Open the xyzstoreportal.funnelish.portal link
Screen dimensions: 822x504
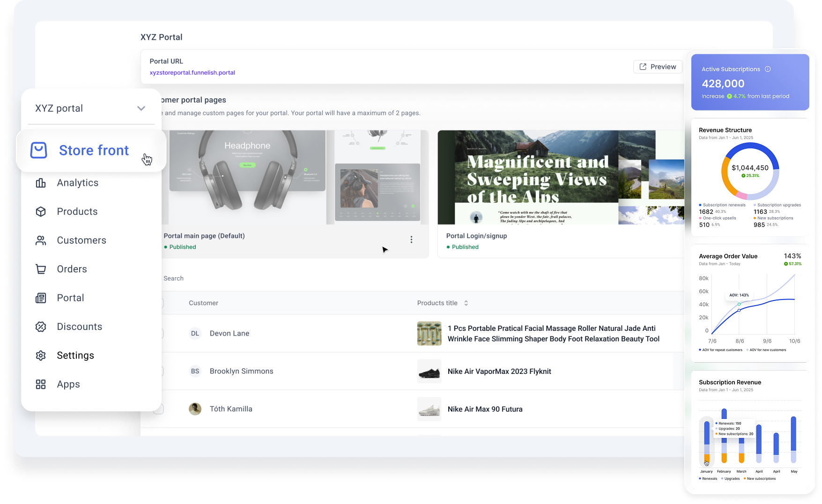(192, 73)
